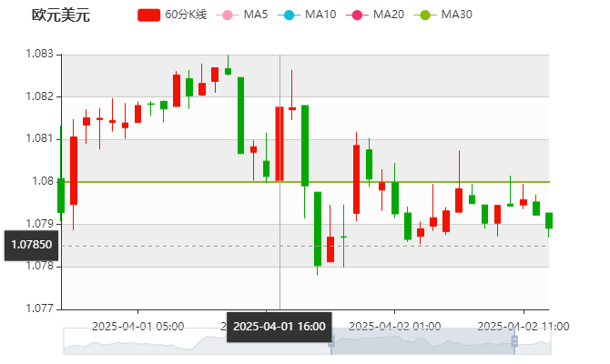
Task: Select the first red candlestick on the left
Action: [x=74, y=171]
